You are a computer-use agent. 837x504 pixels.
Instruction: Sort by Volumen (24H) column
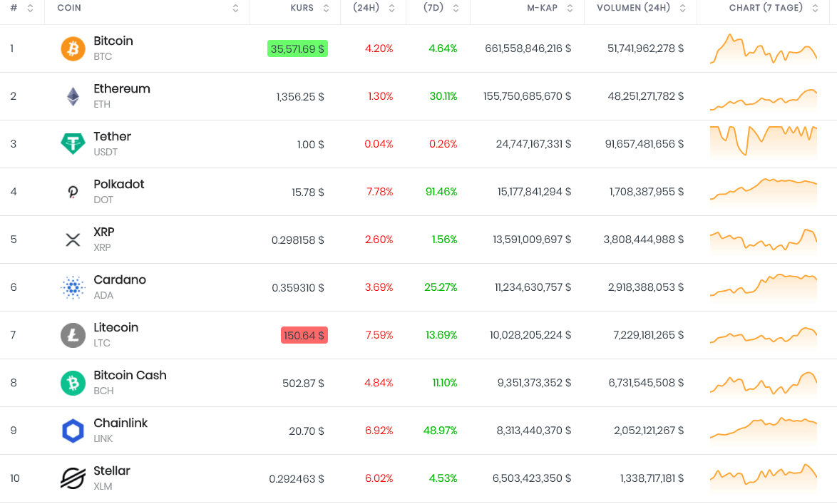click(x=683, y=8)
